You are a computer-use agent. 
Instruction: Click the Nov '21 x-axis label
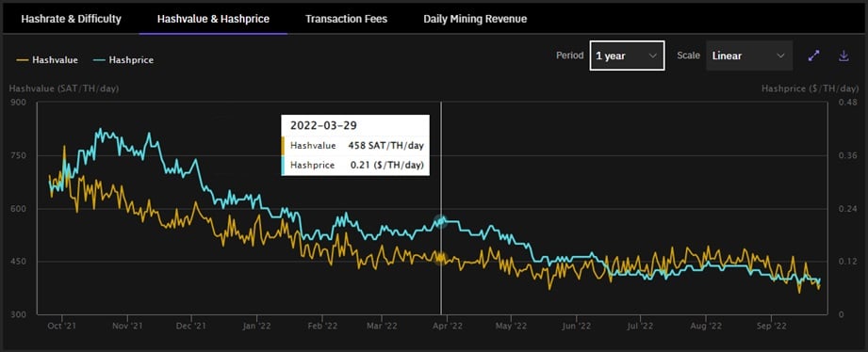128,326
